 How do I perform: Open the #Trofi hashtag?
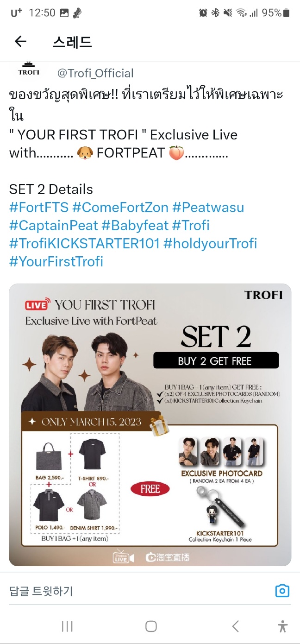(x=191, y=225)
